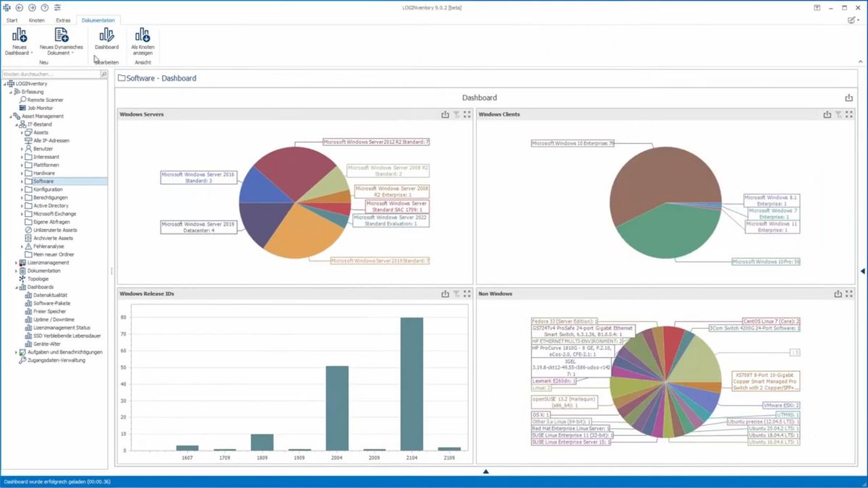Screen dimensions: 868x488
Task: Click Neues Dynamisches Dokument ribbon icon
Action: click(x=61, y=35)
